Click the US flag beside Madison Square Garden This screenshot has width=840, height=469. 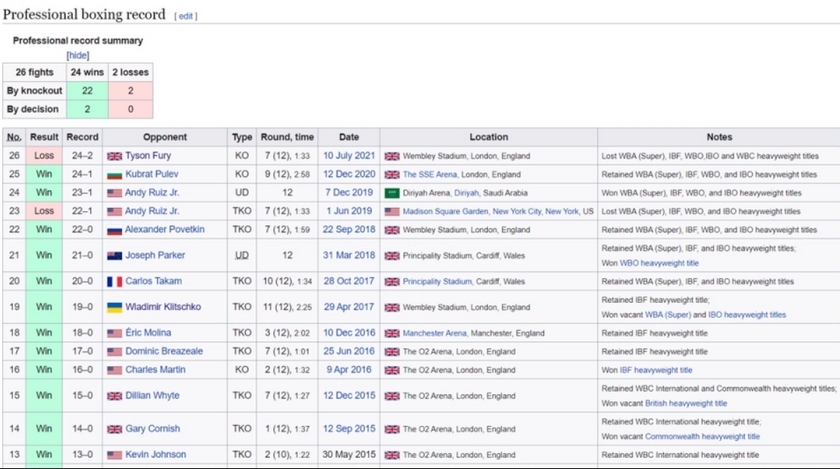[392, 212]
